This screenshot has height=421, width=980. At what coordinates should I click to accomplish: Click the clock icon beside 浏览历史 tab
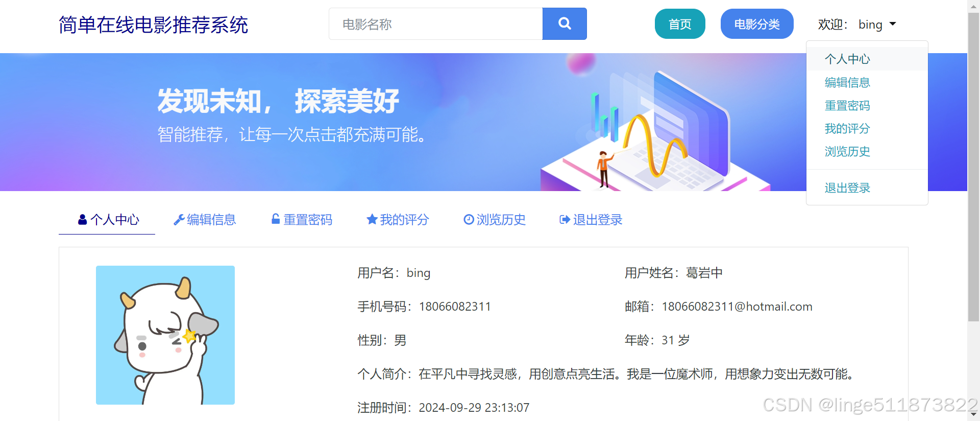pyautogui.click(x=469, y=219)
